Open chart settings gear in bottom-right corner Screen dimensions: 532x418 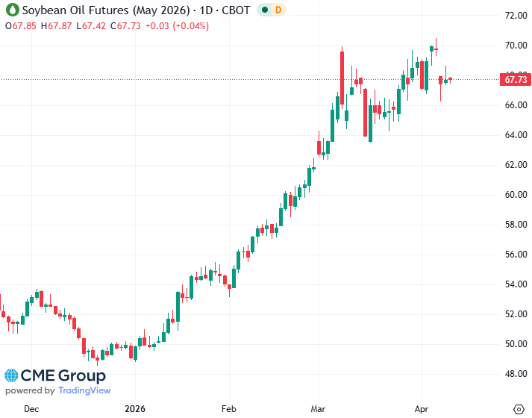[x=519, y=408]
